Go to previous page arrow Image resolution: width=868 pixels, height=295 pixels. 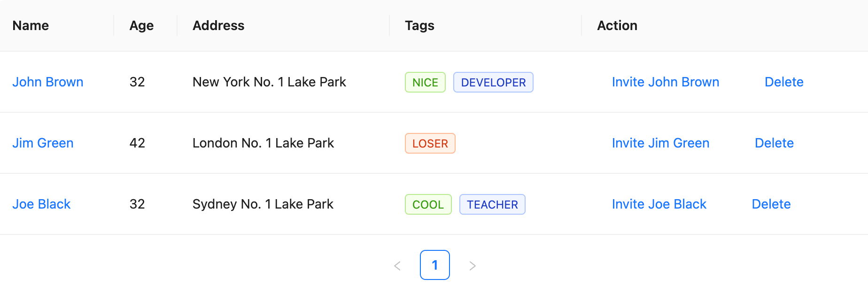[x=397, y=265]
